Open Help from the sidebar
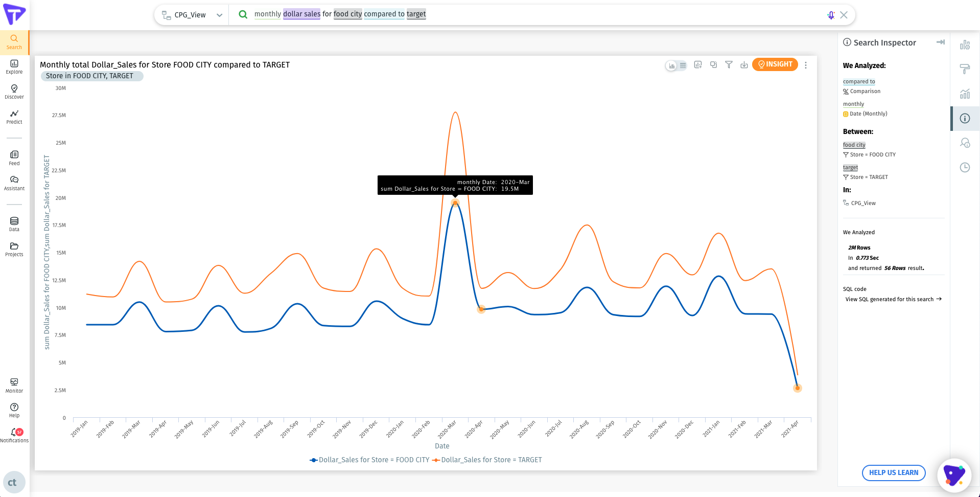Image resolution: width=980 pixels, height=497 pixels. click(x=14, y=411)
